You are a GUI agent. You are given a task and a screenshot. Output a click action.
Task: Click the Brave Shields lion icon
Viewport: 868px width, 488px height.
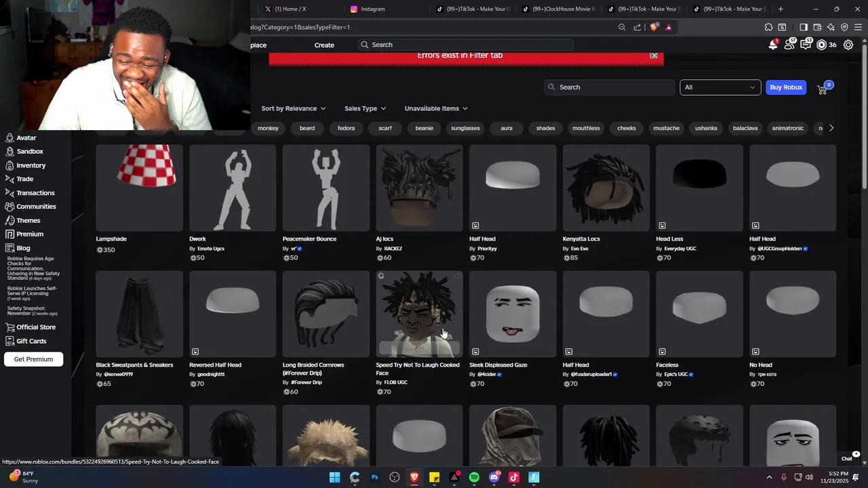coord(654,27)
